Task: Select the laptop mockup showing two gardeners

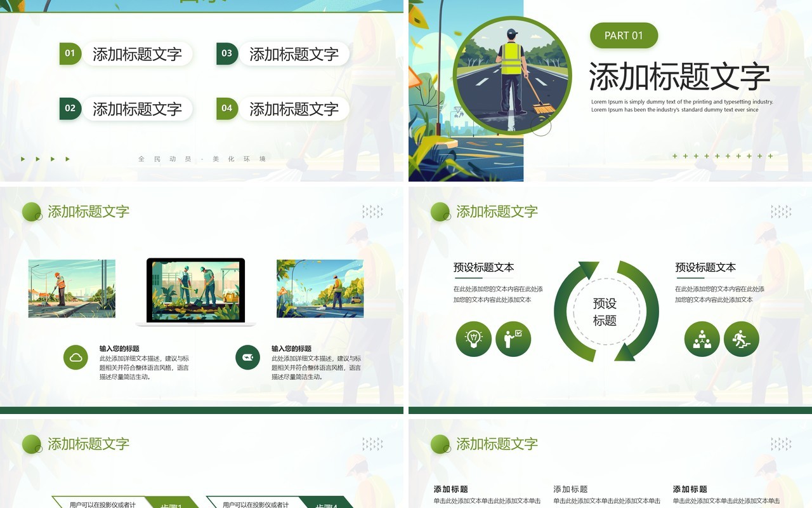Action: tap(195, 292)
